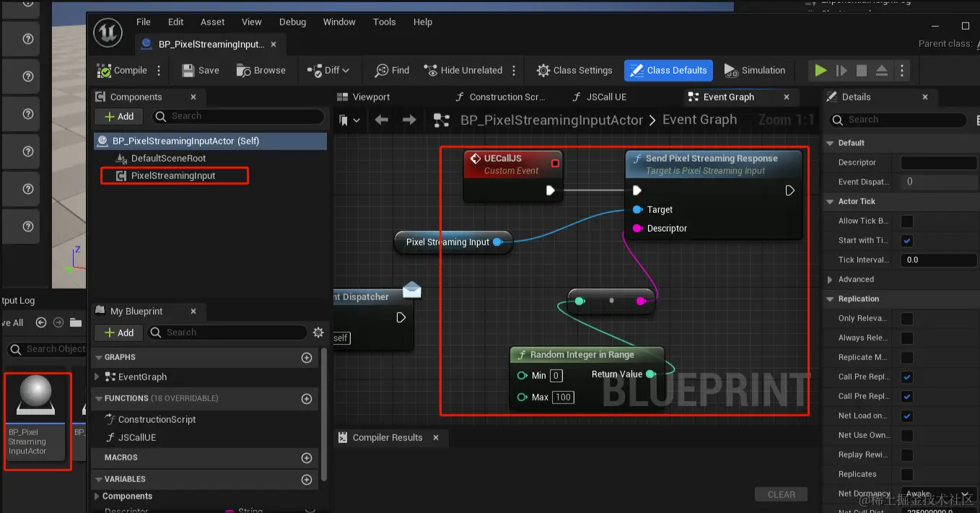The height and width of the screenshot is (513, 980).
Task: Toggle Only Relevant to Owner checkbox
Action: click(907, 318)
